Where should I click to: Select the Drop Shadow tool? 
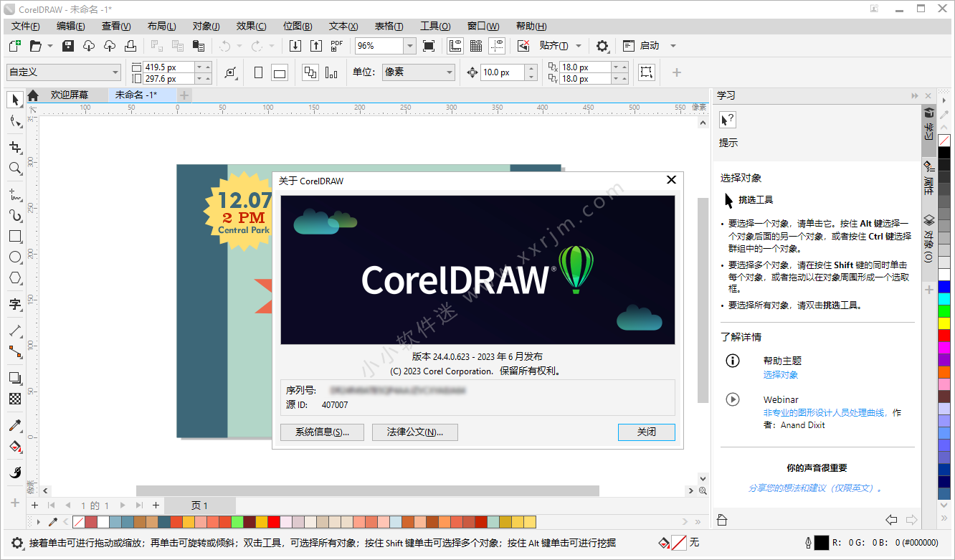[14, 378]
